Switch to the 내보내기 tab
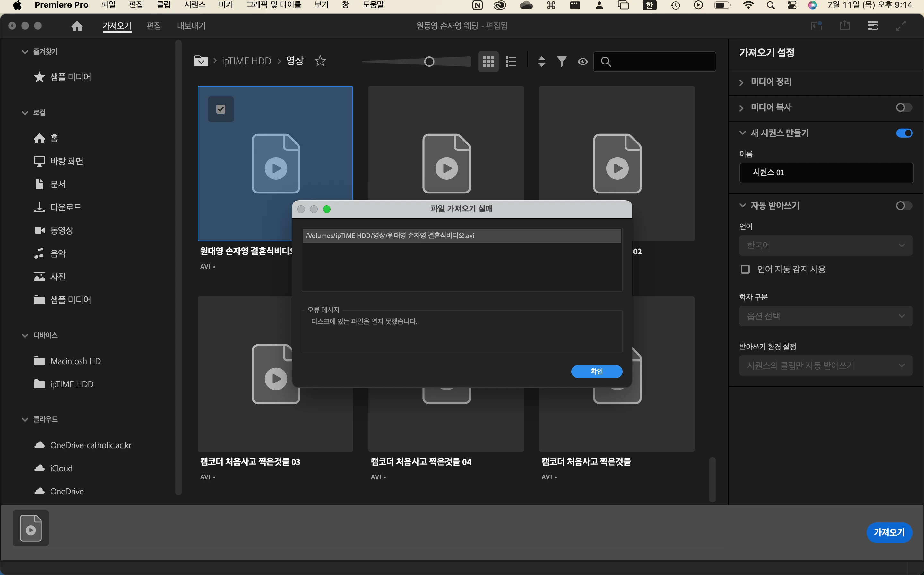Screen dimensions: 924x575 (191, 26)
